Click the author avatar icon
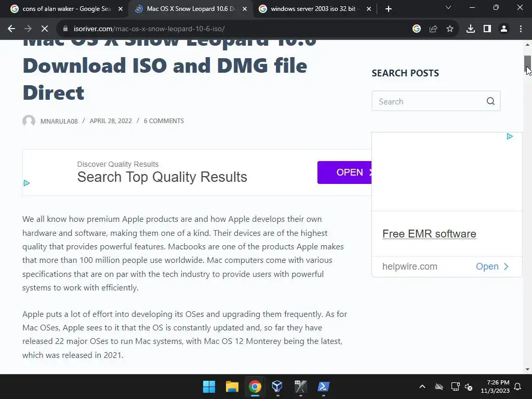The width and height of the screenshot is (532, 399). pyautogui.click(x=29, y=121)
